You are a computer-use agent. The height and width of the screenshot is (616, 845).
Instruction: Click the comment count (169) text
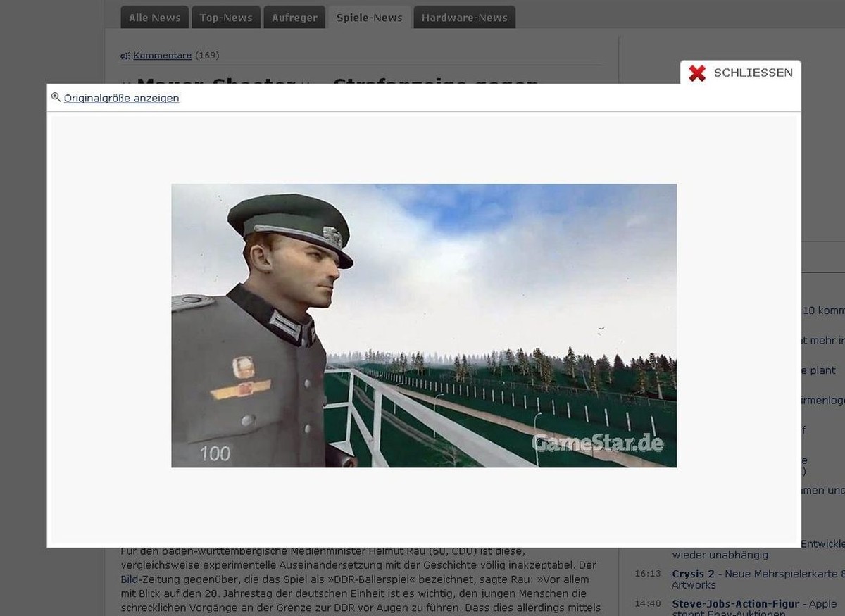pos(206,56)
